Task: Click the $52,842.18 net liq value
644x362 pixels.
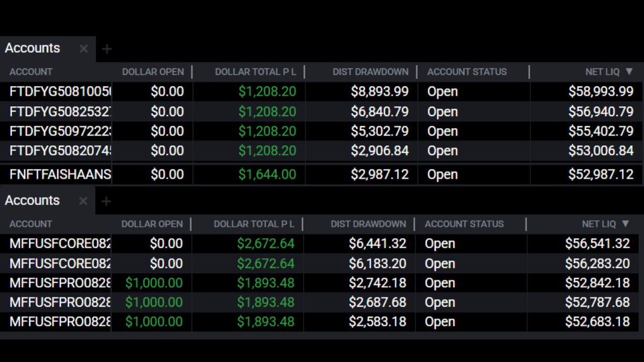Action: point(597,283)
